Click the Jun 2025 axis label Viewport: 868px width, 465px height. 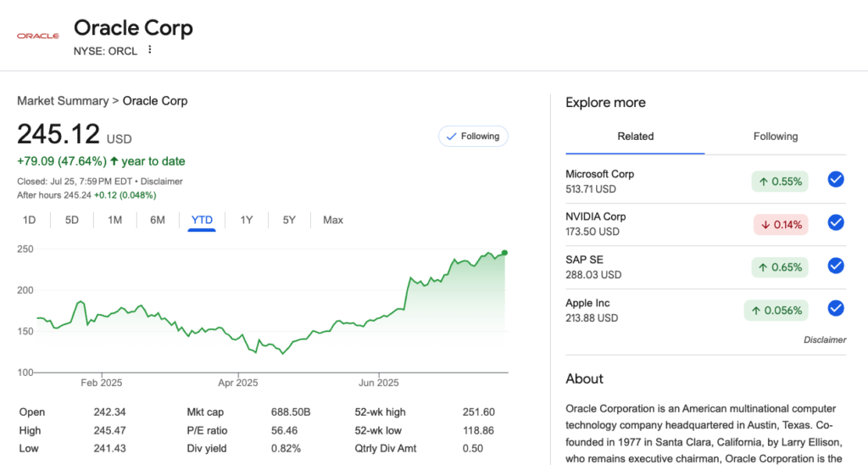(x=379, y=383)
